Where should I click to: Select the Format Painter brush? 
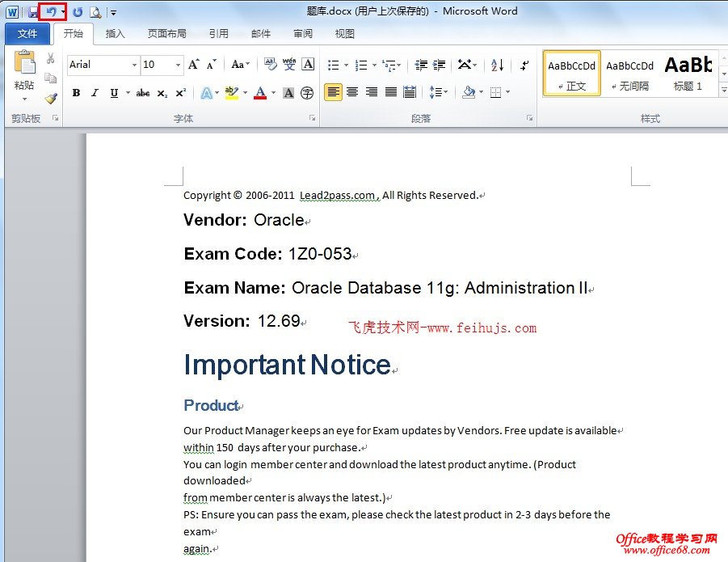coord(50,98)
